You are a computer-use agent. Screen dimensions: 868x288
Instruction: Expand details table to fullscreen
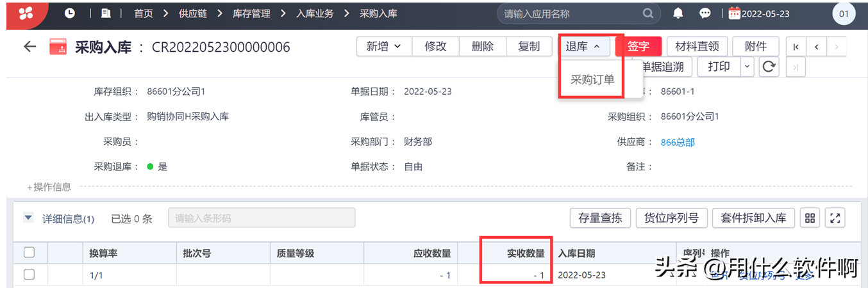click(x=835, y=218)
